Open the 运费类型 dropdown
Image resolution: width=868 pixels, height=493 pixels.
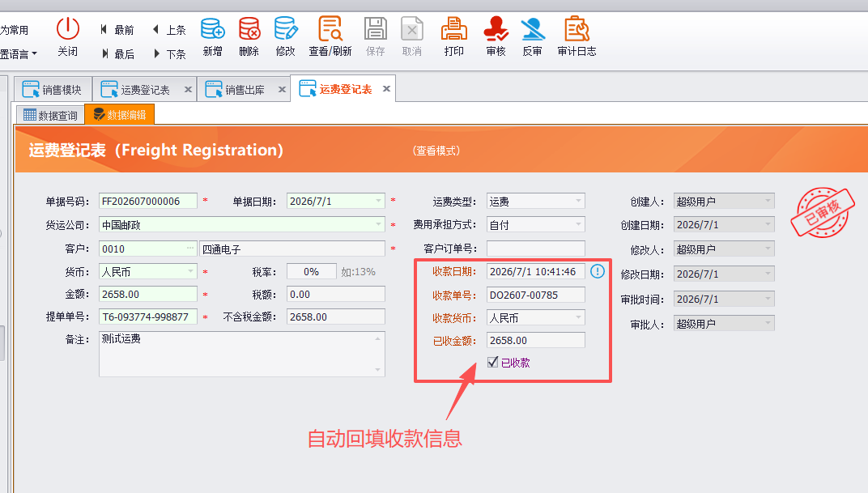coord(578,201)
